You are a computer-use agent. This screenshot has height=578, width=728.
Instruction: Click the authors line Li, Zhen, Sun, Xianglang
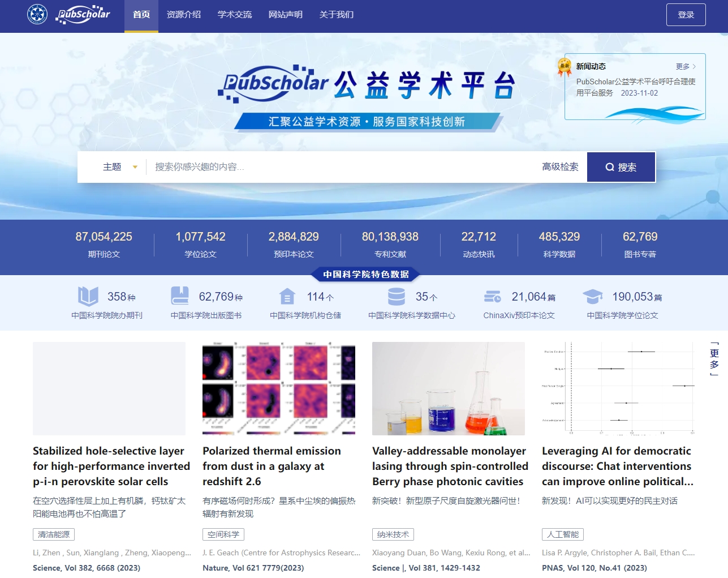pos(112,553)
